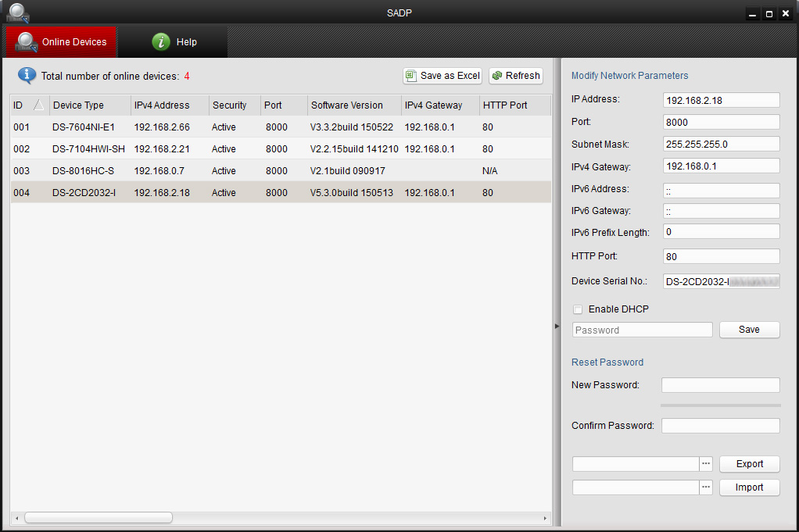The height and width of the screenshot is (532, 799).
Task: Click the Export button
Action: coord(749,464)
